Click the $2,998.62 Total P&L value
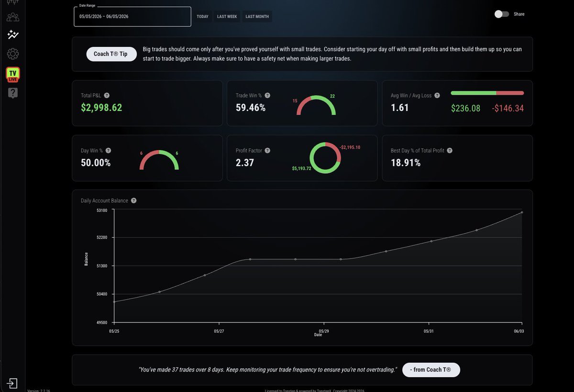The image size is (574, 392). (101, 108)
